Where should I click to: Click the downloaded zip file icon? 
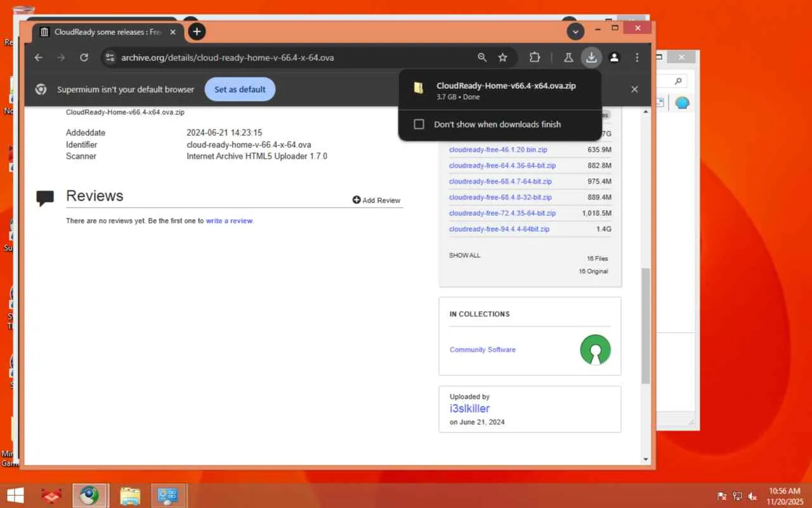pyautogui.click(x=419, y=88)
